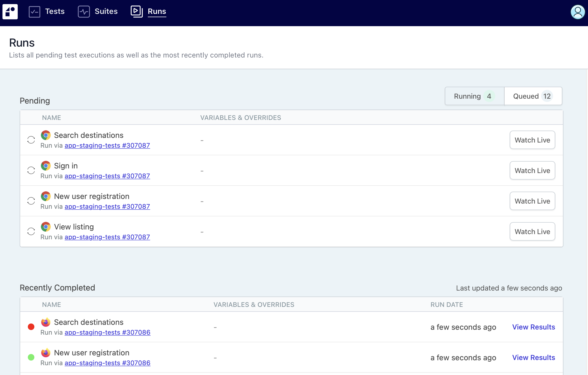
Task: Expand the Pending section header
Action: click(x=35, y=100)
